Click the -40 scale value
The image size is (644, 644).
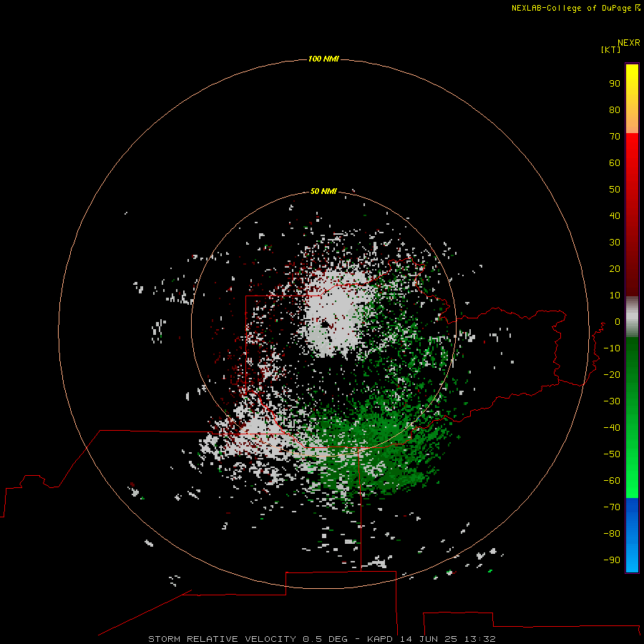point(612,428)
